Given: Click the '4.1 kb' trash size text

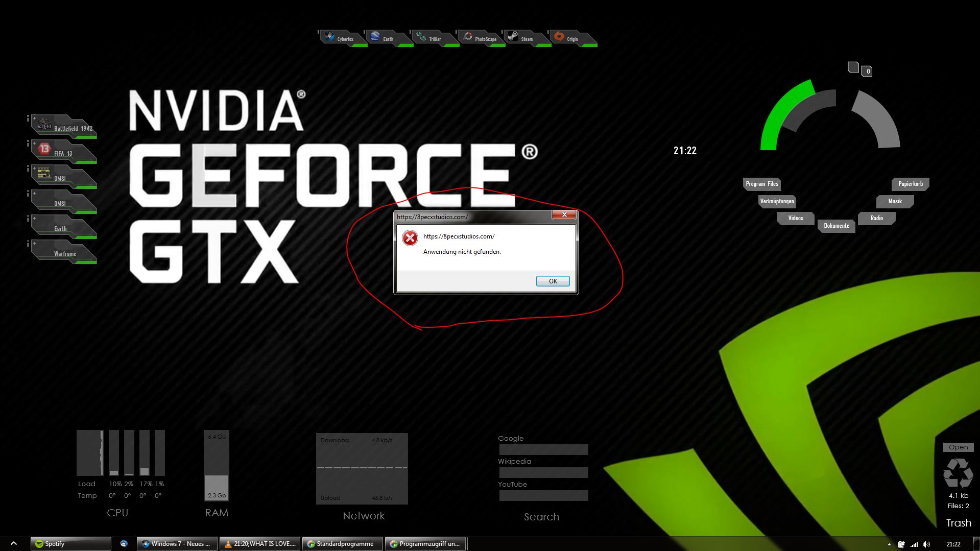Looking at the screenshot, I should coord(958,495).
